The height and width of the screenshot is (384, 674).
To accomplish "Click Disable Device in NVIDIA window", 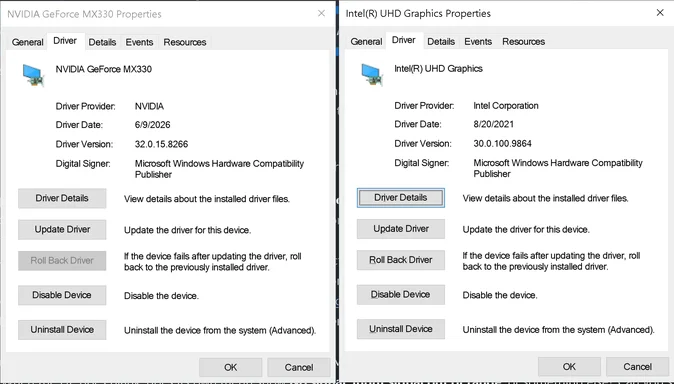I will pyautogui.click(x=62, y=295).
